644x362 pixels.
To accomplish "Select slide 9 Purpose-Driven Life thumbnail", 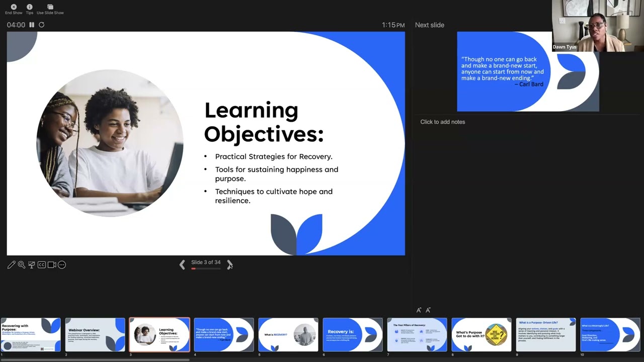I will coord(546,334).
